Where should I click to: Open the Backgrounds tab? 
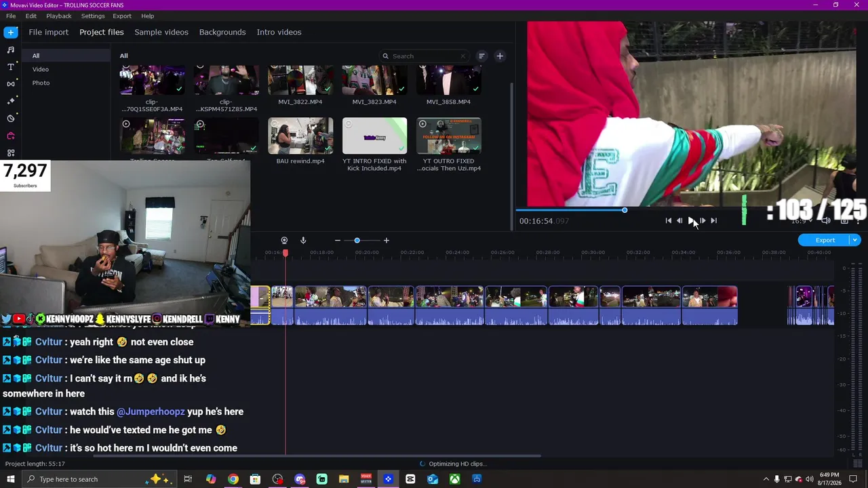click(x=222, y=32)
